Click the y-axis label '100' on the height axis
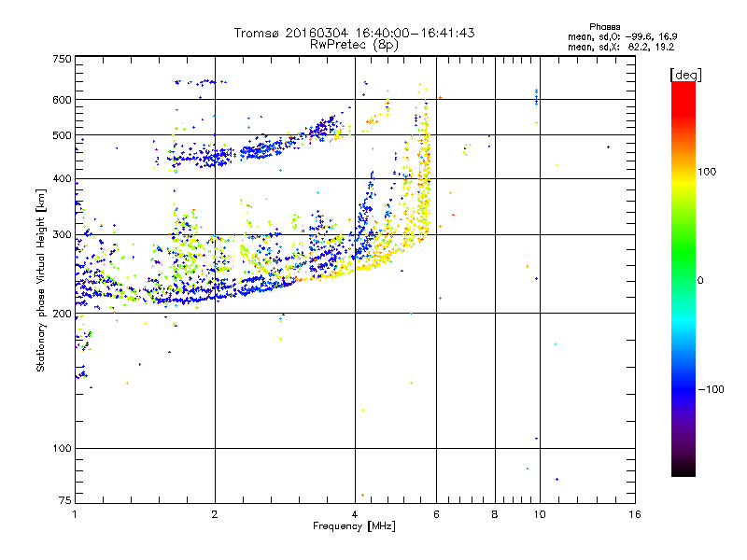 (x=62, y=449)
